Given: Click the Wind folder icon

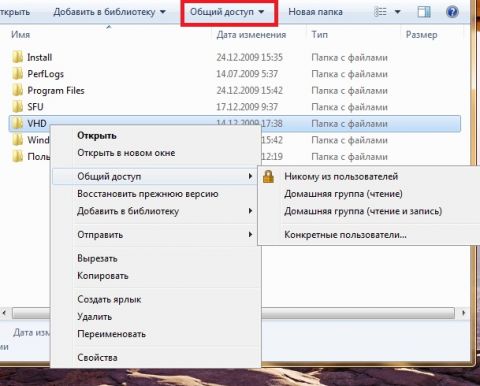Looking at the screenshot, I should [x=18, y=140].
